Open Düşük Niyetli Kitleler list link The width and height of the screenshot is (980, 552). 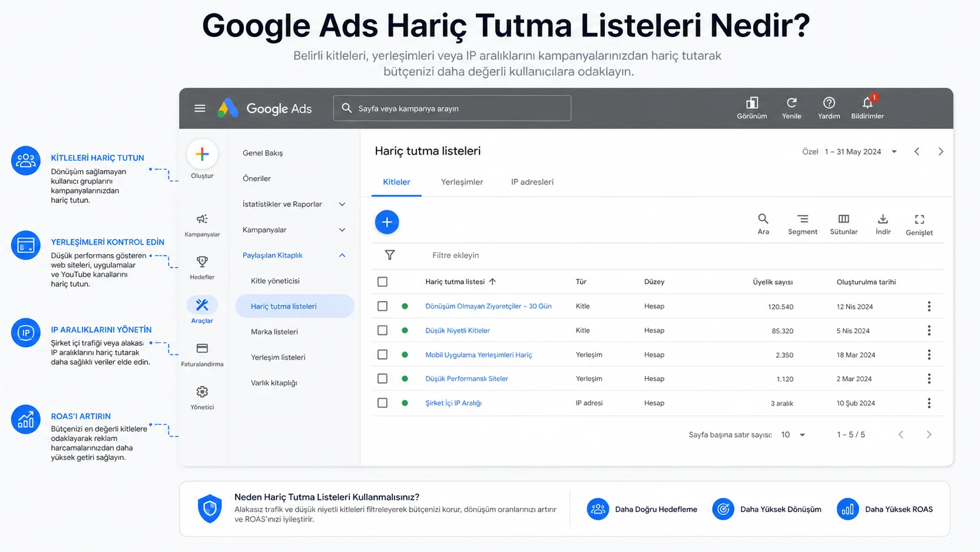(x=457, y=330)
